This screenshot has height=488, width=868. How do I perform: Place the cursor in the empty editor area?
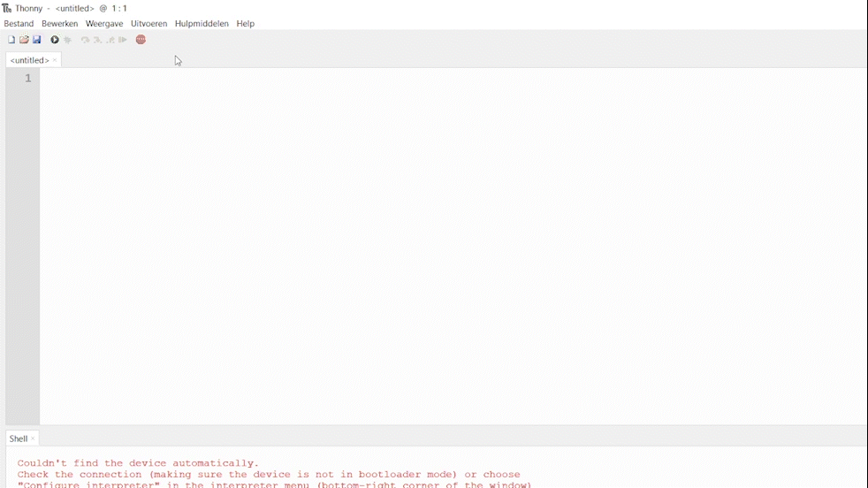pos(453,247)
